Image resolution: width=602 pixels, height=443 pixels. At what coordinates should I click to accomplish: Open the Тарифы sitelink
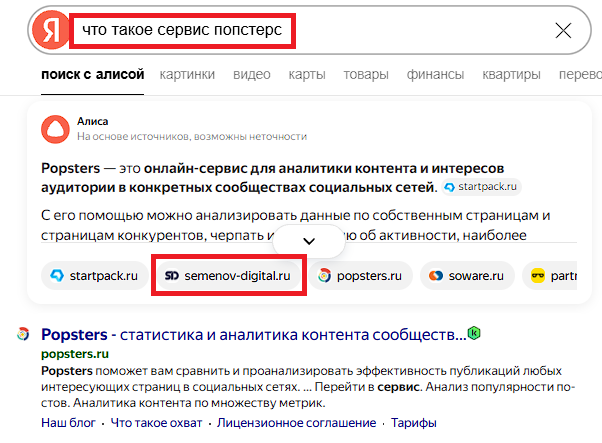413,423
